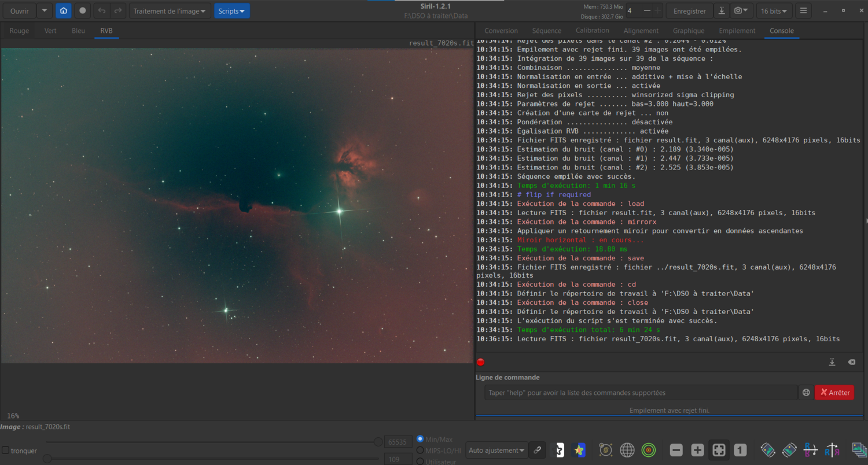Open the Auto ajustement display mode dropdown
The image size is (868, 465).
click(497, 450)
